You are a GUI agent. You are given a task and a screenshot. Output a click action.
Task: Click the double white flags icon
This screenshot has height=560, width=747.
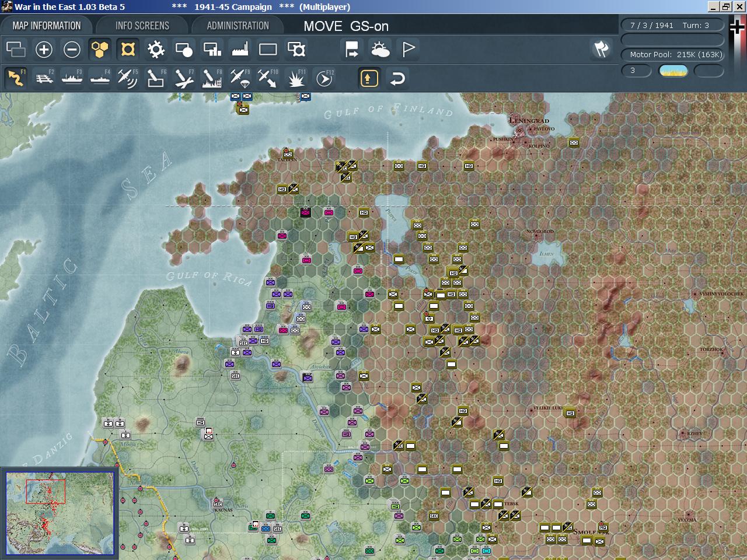(601, 50)
